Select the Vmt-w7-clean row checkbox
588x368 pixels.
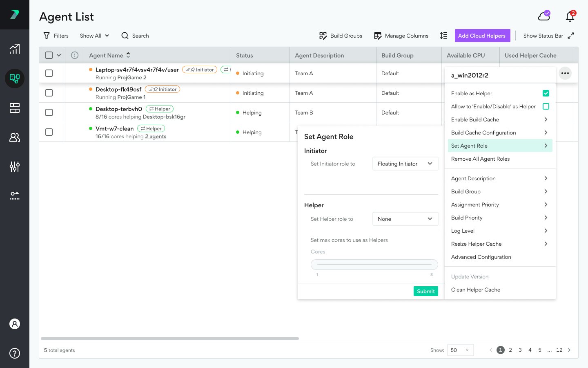tap(49, 132)
